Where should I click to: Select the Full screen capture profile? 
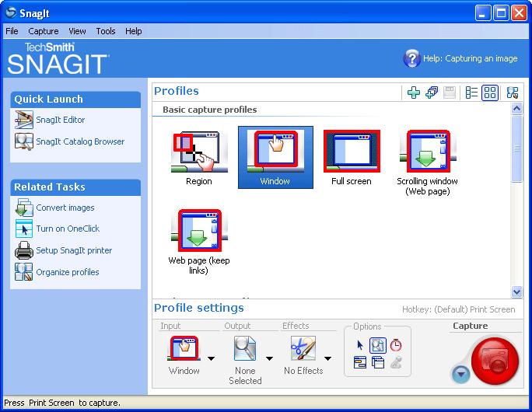pyautogui.click(x=352, y=158)
